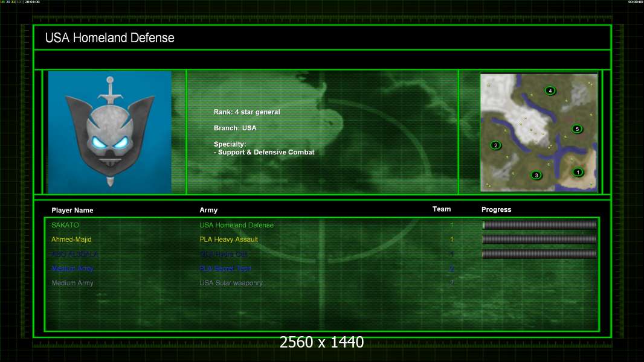Screen dimensions: 644x362
Task: Select start position 5 on the map
Action: click(577, 129)
